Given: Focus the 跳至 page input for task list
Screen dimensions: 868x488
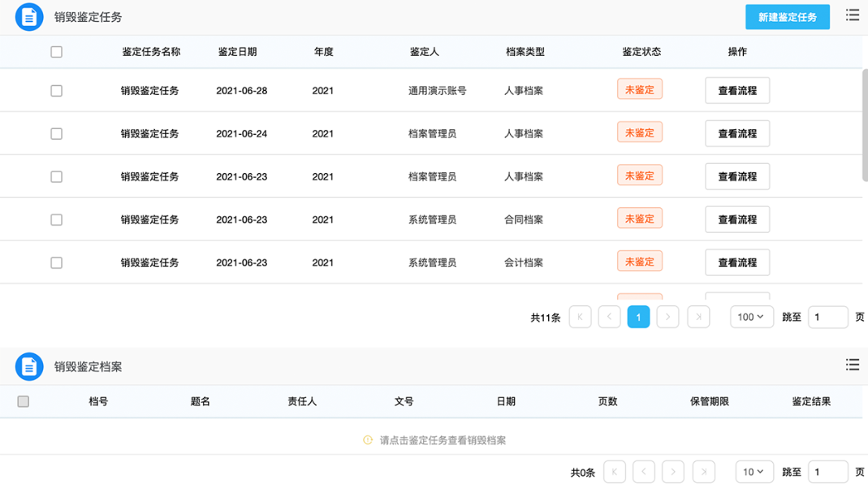Looking at the screenshot, I should (x=827, y=317).
